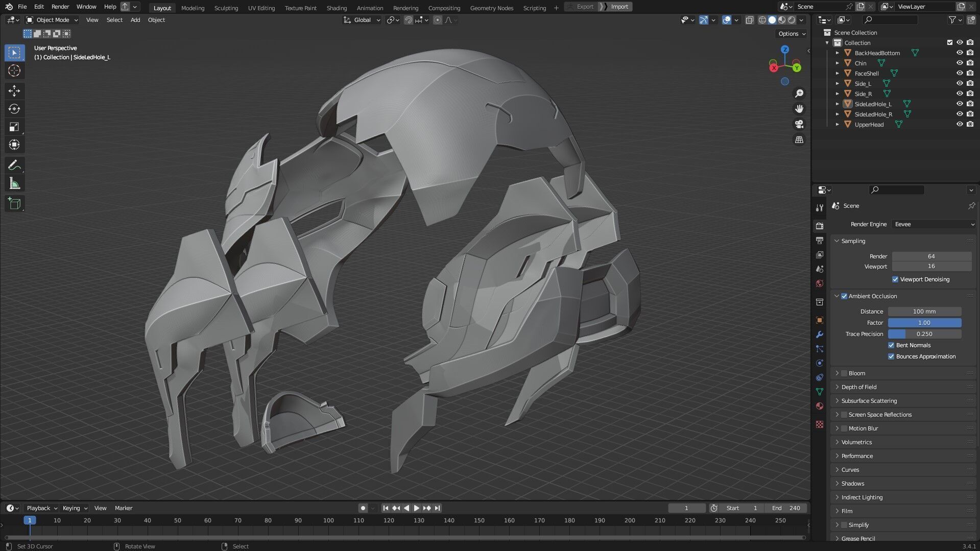Open the Options dropdown in viewport
The height and width of the screenshot is (551, 980).
(792, 34)
